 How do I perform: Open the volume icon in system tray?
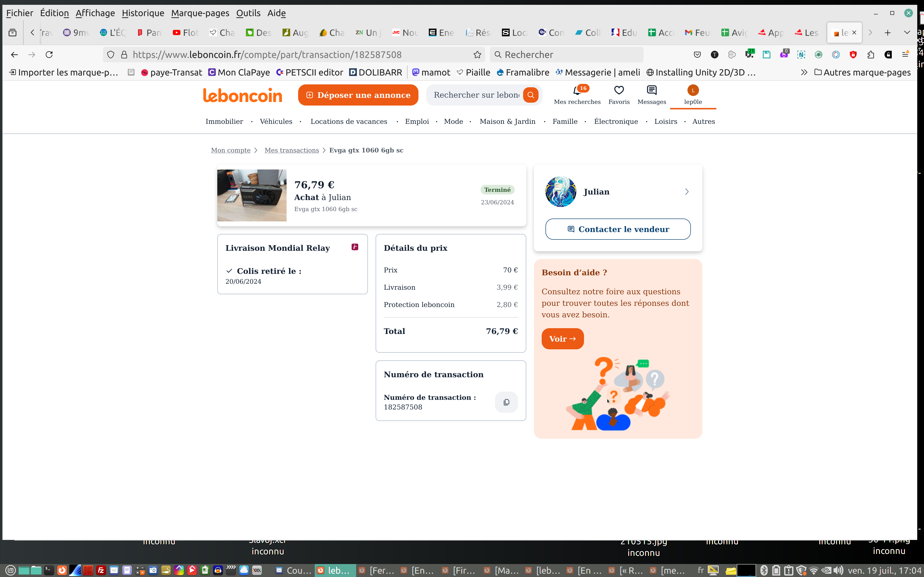tap(839, 571)
